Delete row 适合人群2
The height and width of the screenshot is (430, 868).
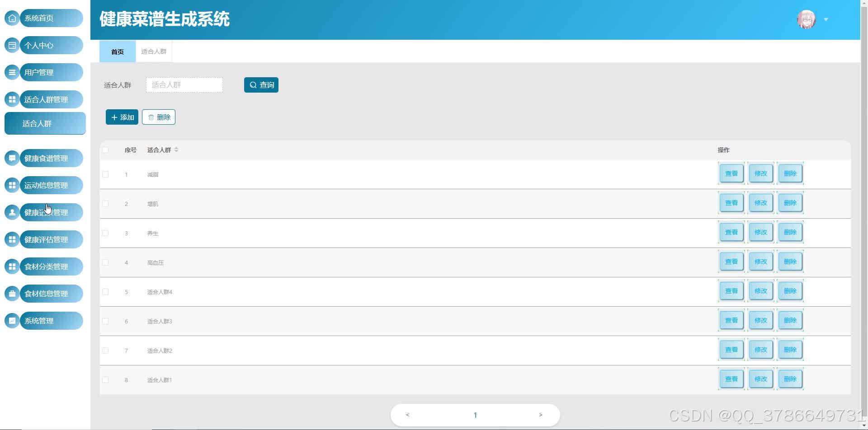click(790, 350)
